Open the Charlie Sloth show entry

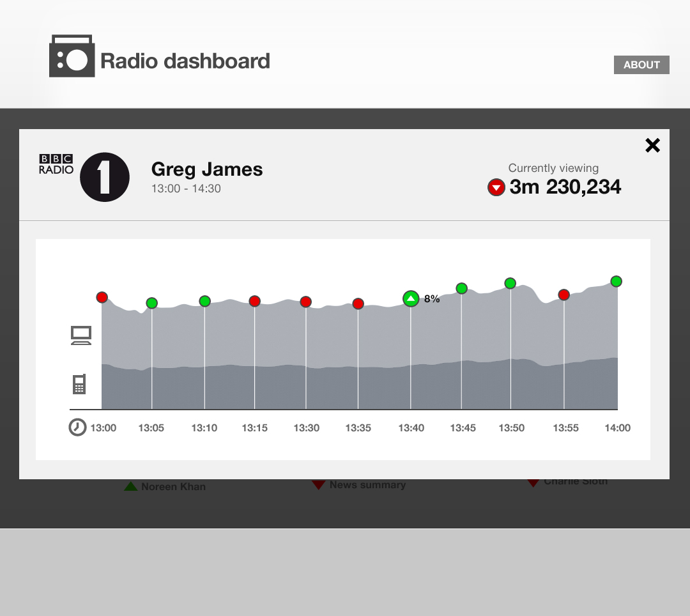pos(573,481)
